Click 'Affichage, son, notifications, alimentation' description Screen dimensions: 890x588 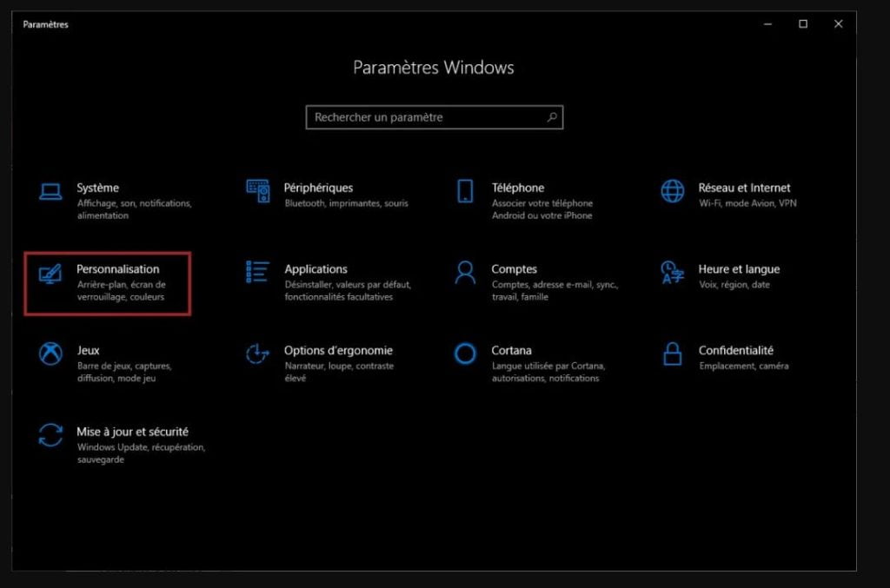(x=135, y=209)
